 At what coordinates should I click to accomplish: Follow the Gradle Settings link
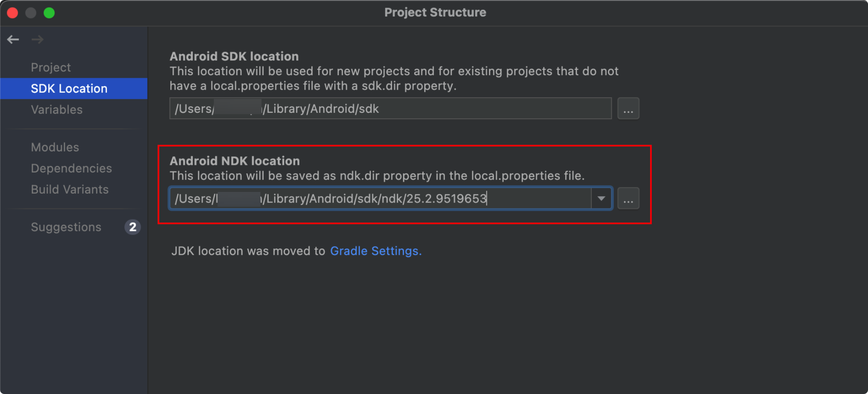click(376, 251)
